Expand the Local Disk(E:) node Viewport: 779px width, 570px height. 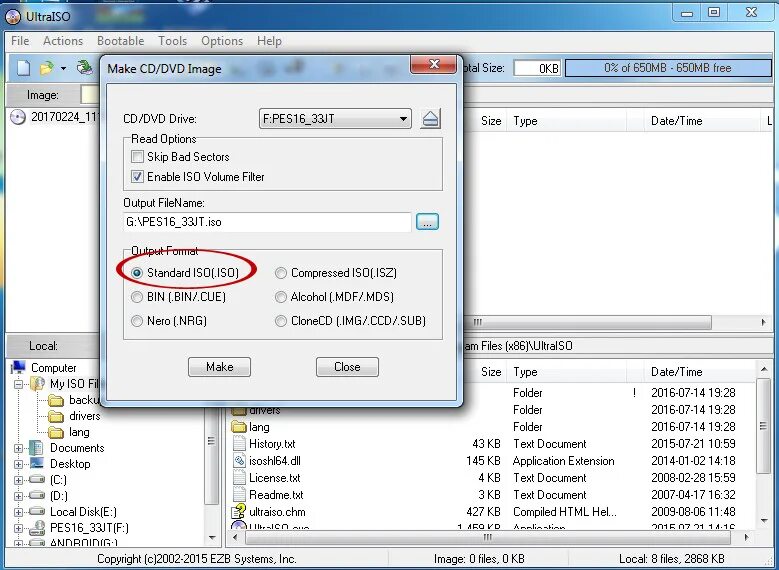18,512
